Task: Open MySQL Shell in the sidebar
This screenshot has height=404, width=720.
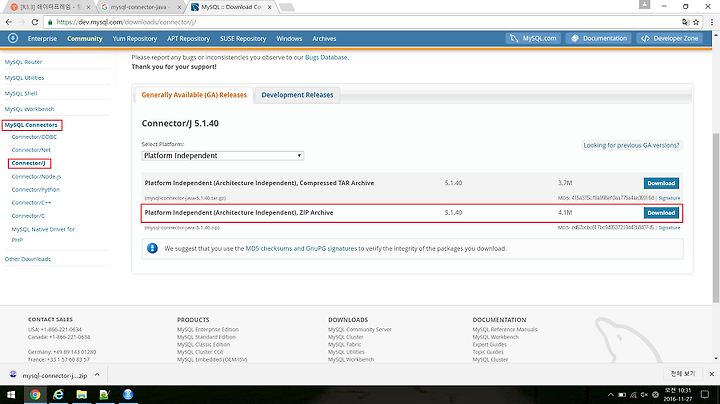Action: coord(21,93)
